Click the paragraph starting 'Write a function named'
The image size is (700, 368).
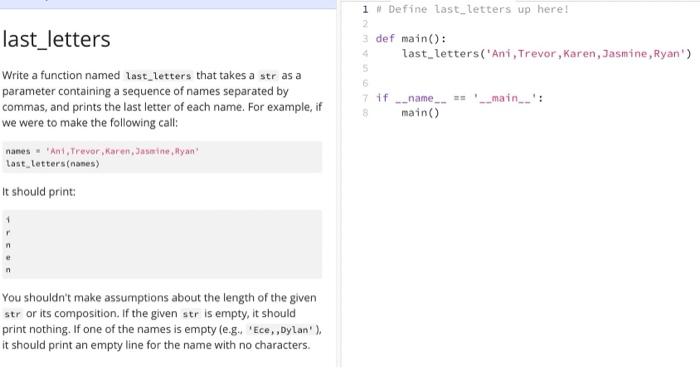tap(162, 99)
